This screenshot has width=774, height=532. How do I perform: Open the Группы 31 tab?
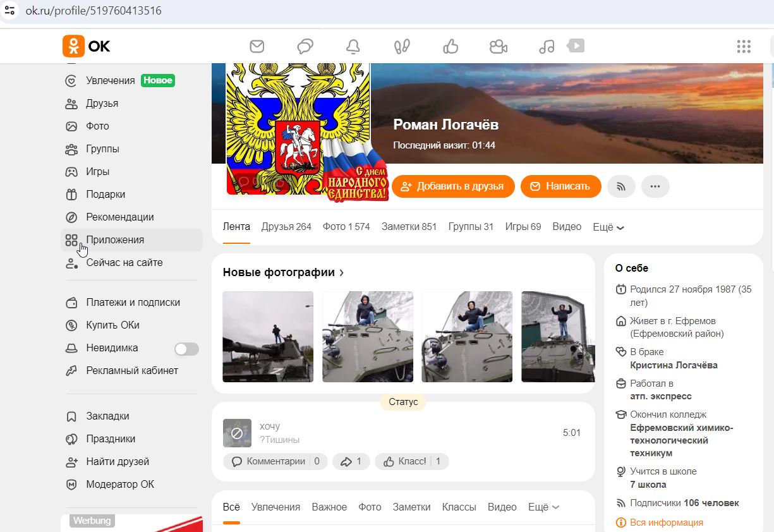pos(471,227)
